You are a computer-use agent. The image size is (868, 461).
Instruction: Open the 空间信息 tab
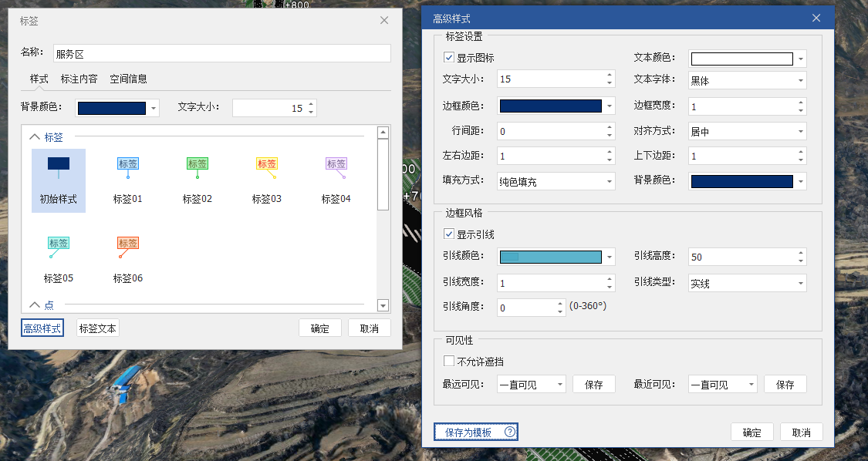(x=128, y=79)
